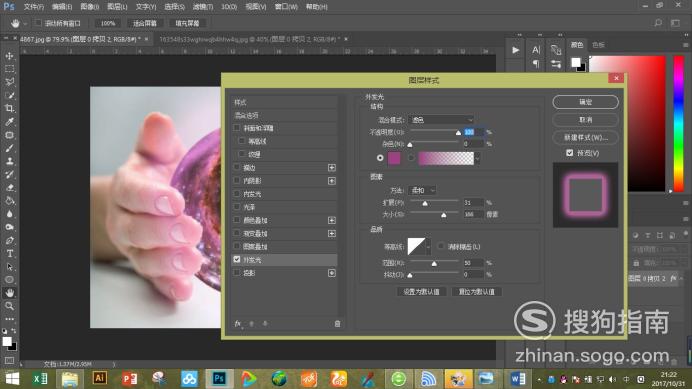Image resolution: width=692 pixels, height=389 pixels.
Task: Select the Magic Wand tool
Action: [x=9, y=95]
